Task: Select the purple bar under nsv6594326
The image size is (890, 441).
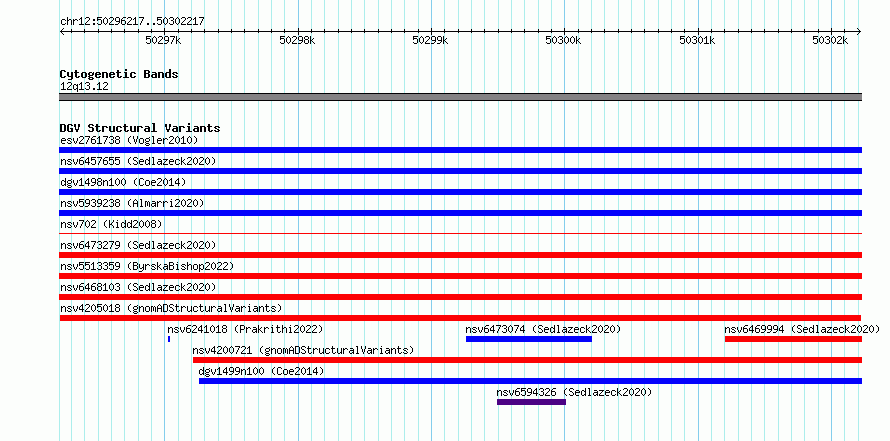Action: [531, 402]
